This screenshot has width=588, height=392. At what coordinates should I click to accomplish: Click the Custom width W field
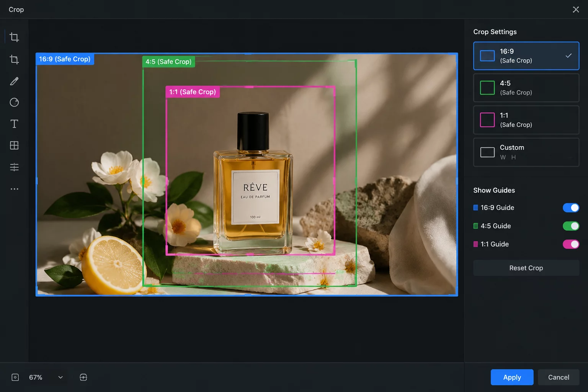503,157
